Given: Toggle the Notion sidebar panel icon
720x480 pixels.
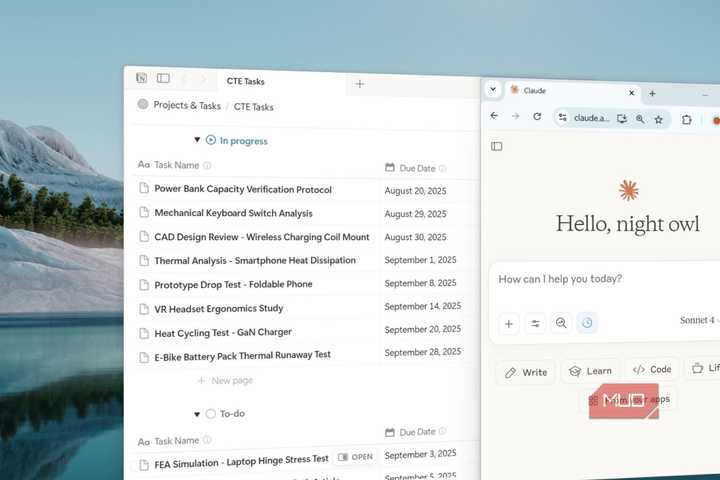Looking at the screenshot, I should pyautogui.click(x=163, y=78).
